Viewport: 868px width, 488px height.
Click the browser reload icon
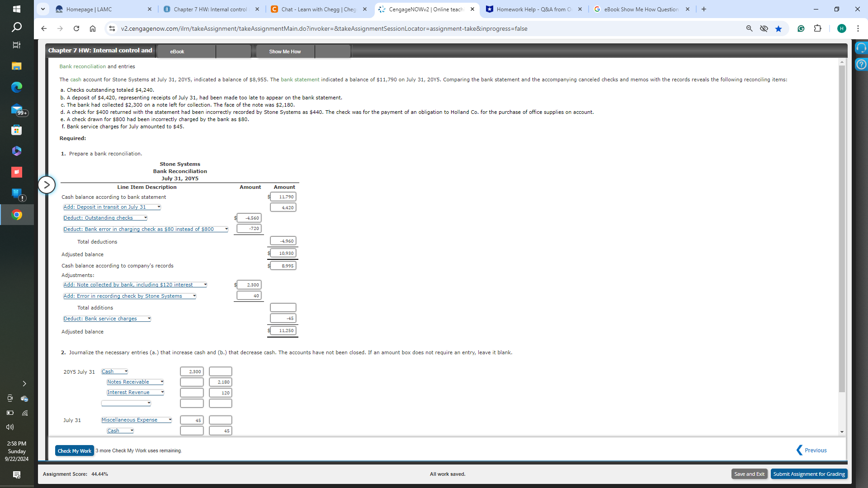(x=76, y=28)
